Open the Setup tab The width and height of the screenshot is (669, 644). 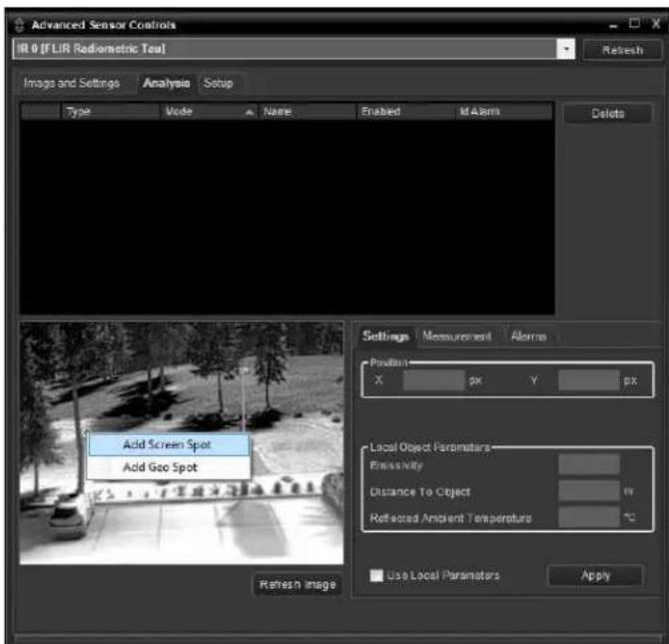click(x=218, y=83)
